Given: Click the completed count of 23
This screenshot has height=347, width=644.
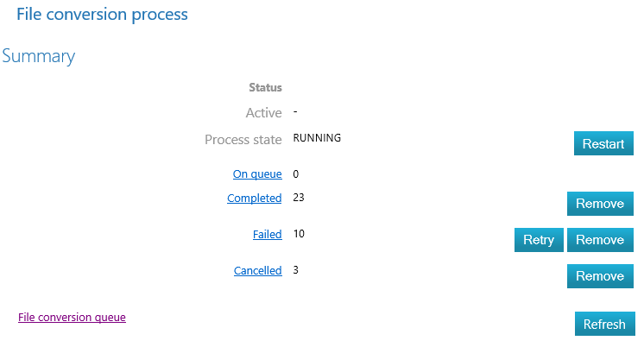Looking at the screenshot, I should click(x=299, y=198).
